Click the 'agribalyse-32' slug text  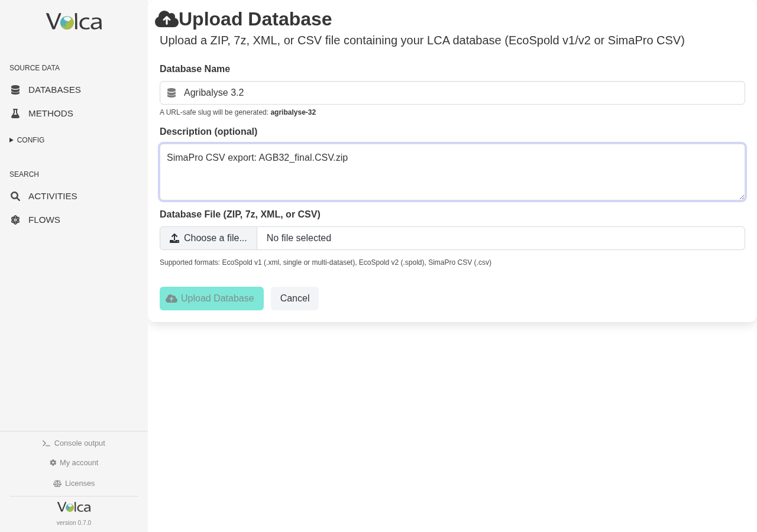293,112
